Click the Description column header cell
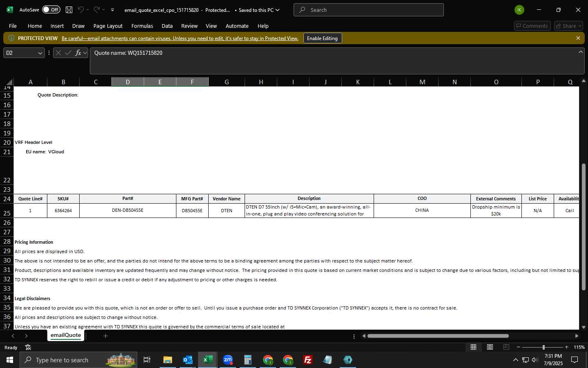Viewport: 588px width, 368px height. click(309, 199)
